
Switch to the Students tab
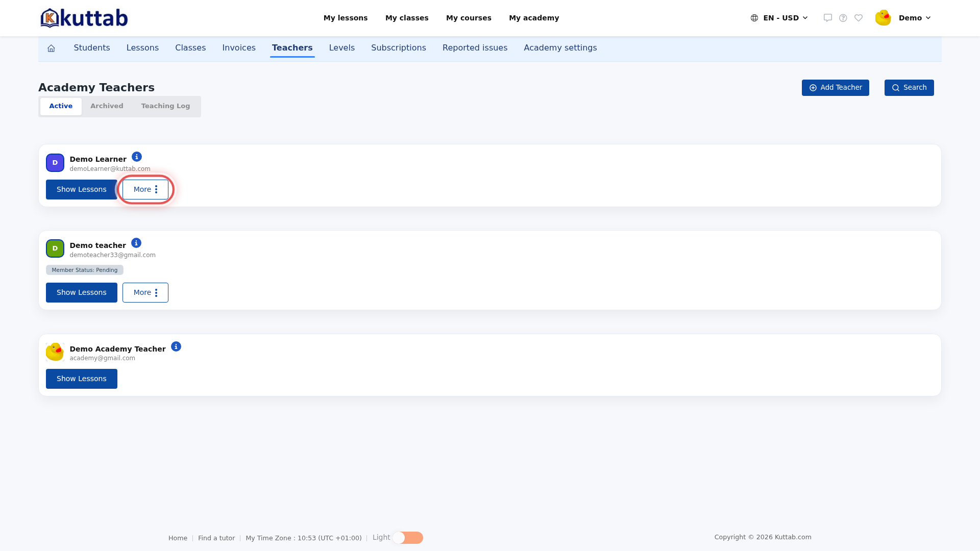pyautogui.click(x=92, y=48)
